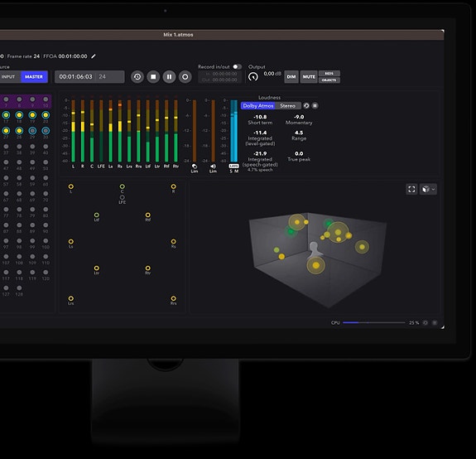
Task: Open the room view perspective dropdown
Action: [x=428, y=189]
